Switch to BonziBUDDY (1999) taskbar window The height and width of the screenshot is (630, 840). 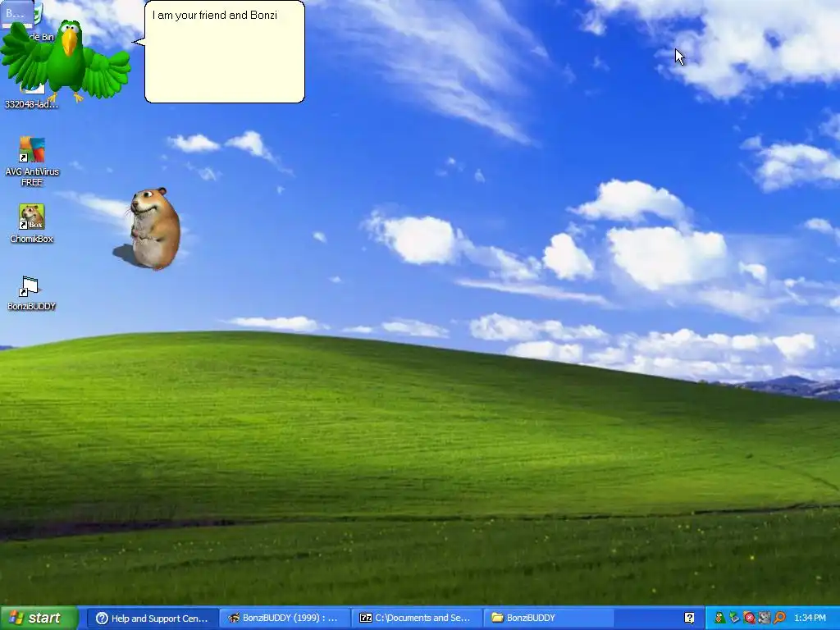click(285, 619)
